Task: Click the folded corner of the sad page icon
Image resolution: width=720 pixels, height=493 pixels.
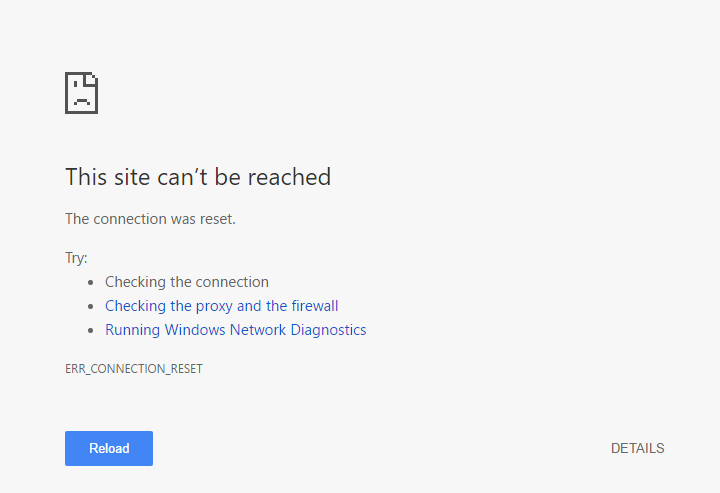Action: coord(91,78)
